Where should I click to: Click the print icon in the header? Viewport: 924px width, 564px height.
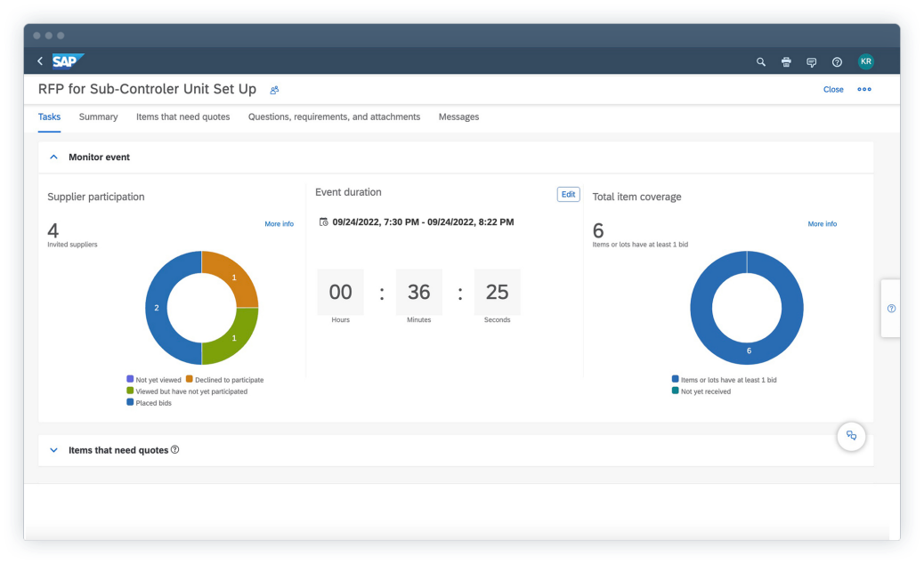point(786,62)
